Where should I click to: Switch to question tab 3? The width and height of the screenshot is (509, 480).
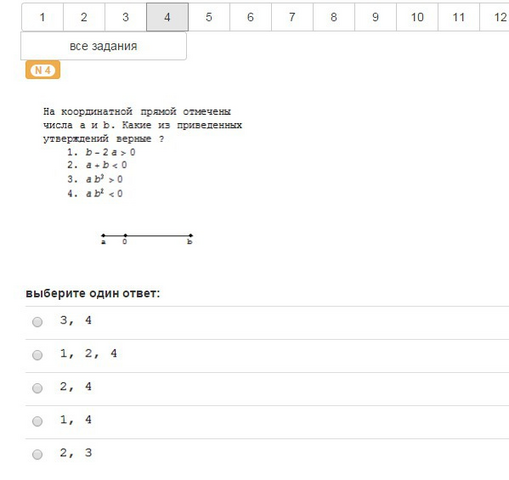[x=126, y=17]
